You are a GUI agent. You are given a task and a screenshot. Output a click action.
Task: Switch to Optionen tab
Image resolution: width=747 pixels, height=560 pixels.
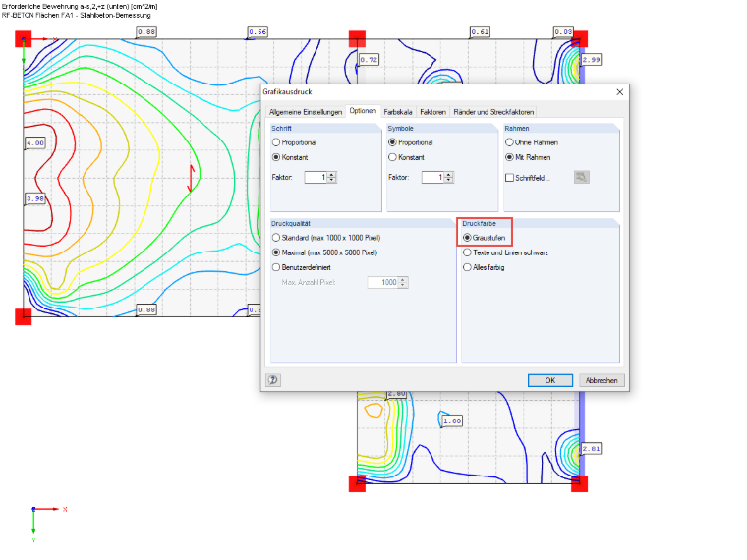pos(363,111)
